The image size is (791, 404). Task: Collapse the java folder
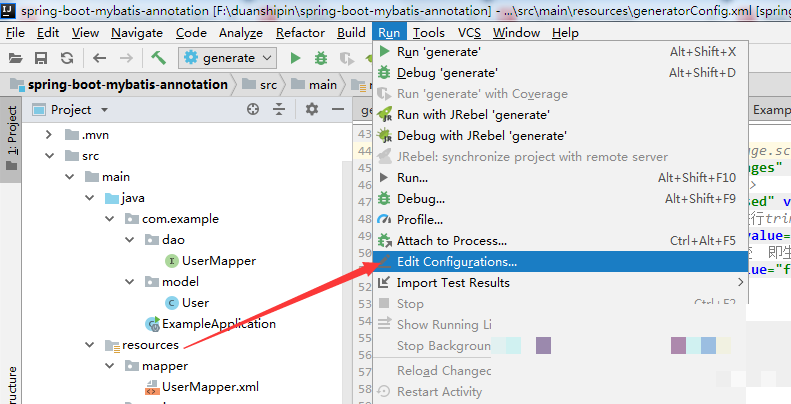pos(89,198)
